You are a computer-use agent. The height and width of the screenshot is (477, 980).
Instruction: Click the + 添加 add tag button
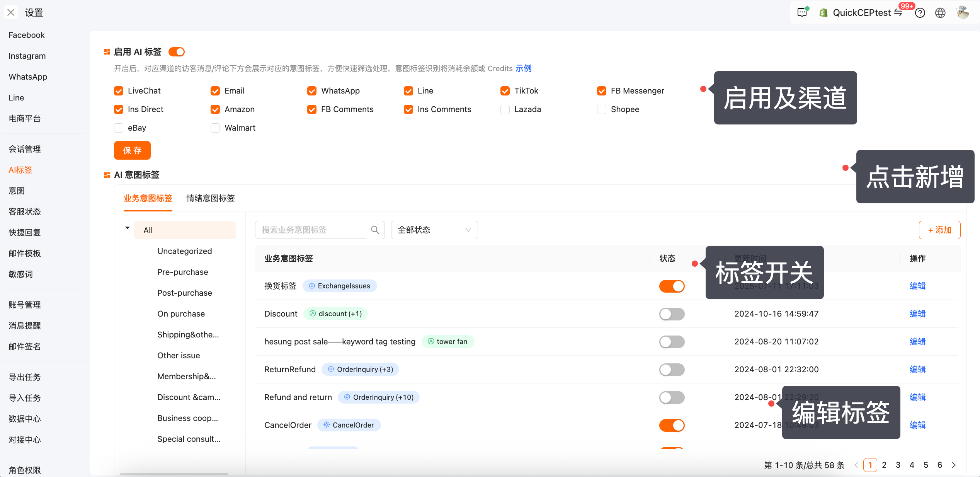pos(940,230)
